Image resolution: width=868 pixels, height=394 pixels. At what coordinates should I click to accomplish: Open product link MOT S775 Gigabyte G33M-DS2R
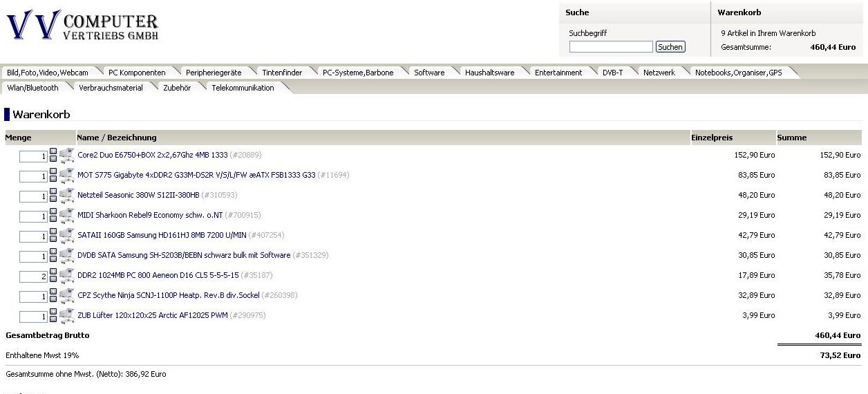tap(196, 175)
